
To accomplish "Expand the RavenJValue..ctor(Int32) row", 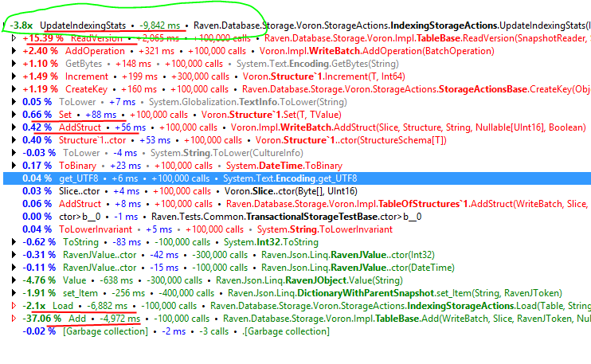I will pos(14,255).
